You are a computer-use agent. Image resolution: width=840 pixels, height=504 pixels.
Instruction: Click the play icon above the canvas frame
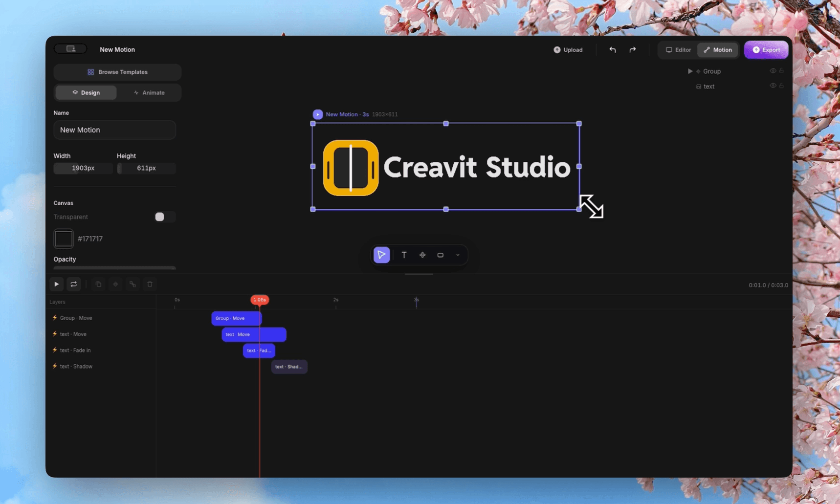318,114
